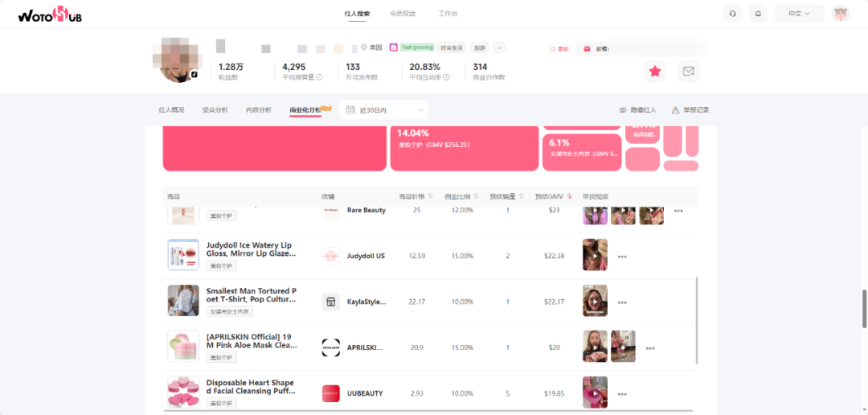Click the KaylaStyle shop store icon

click(x=331, y=302)
